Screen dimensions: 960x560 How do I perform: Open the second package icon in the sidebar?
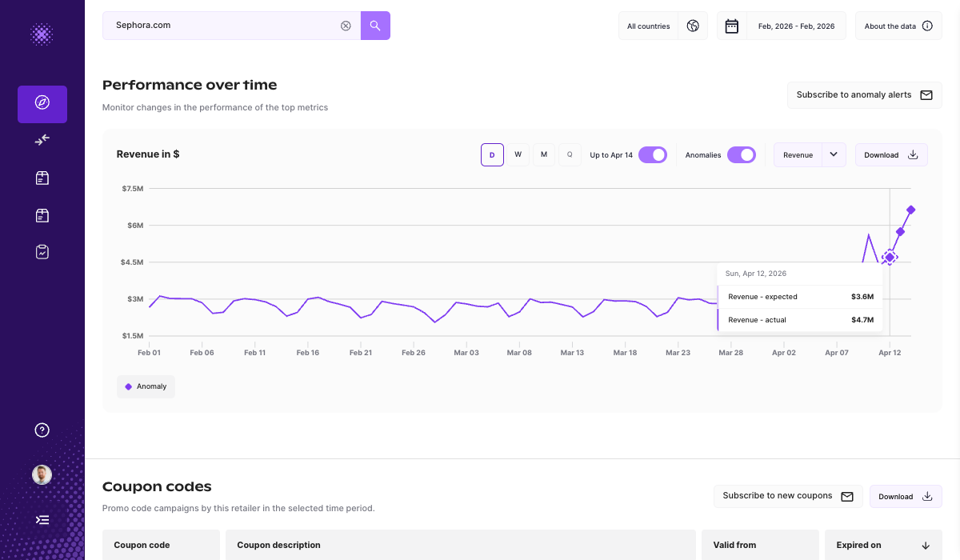[x=42, y=214]
